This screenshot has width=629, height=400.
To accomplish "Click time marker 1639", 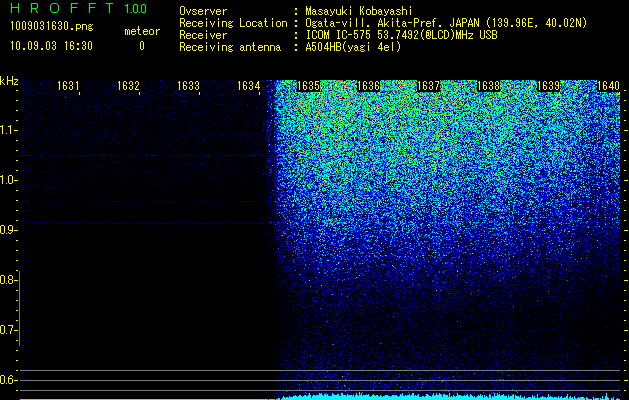I will coord(548,85).
